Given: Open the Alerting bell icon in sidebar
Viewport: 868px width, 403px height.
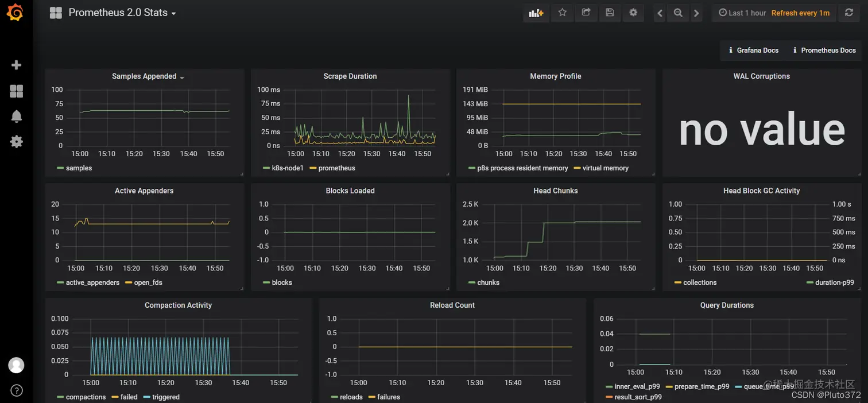Looking at the screenshot, I should [17, 116].
